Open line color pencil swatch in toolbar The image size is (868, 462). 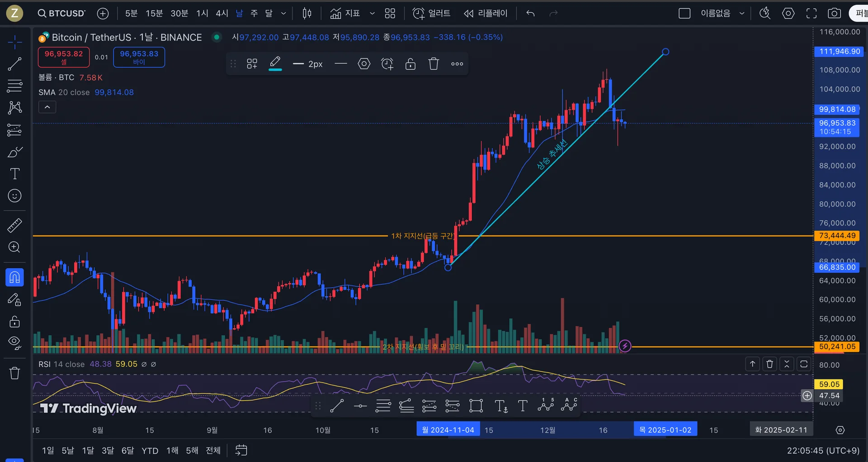[x=275, y=64]
